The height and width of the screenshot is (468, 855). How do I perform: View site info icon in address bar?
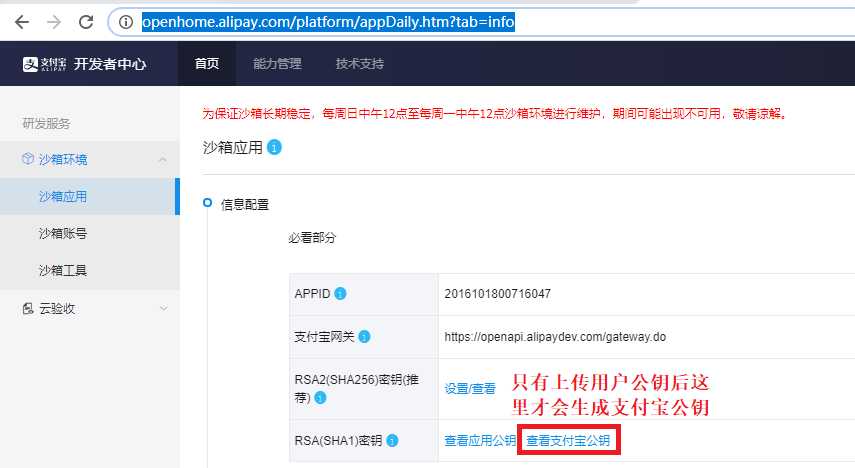(x=126, y=22)
